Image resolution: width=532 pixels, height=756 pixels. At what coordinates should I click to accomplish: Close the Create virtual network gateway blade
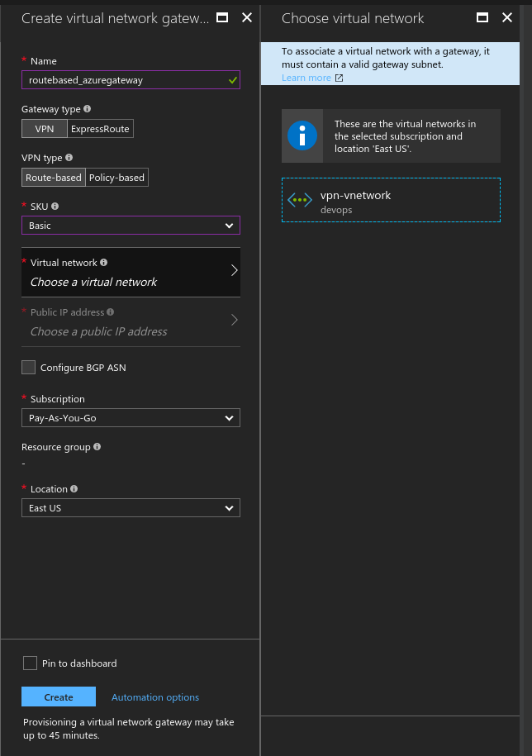click(x=247, y=18)
